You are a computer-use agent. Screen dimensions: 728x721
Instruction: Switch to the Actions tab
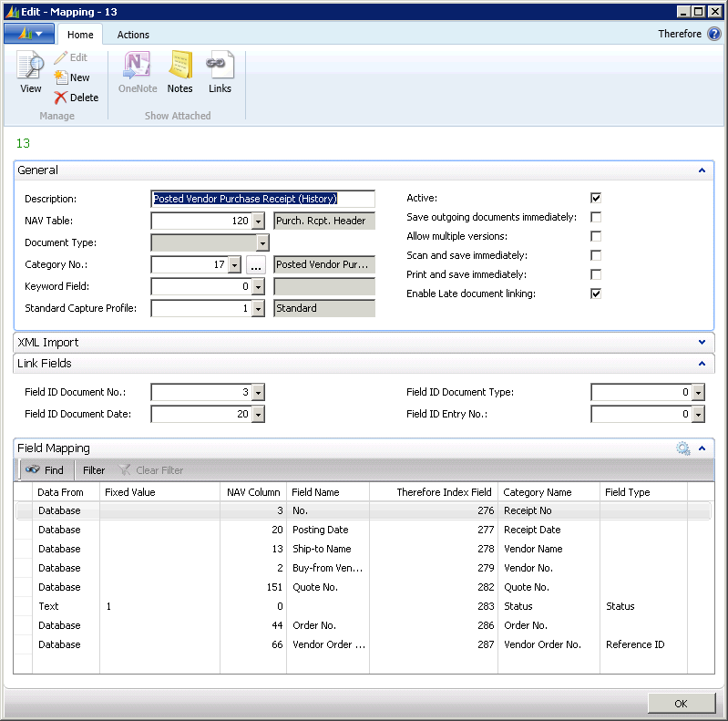(133, 35)
